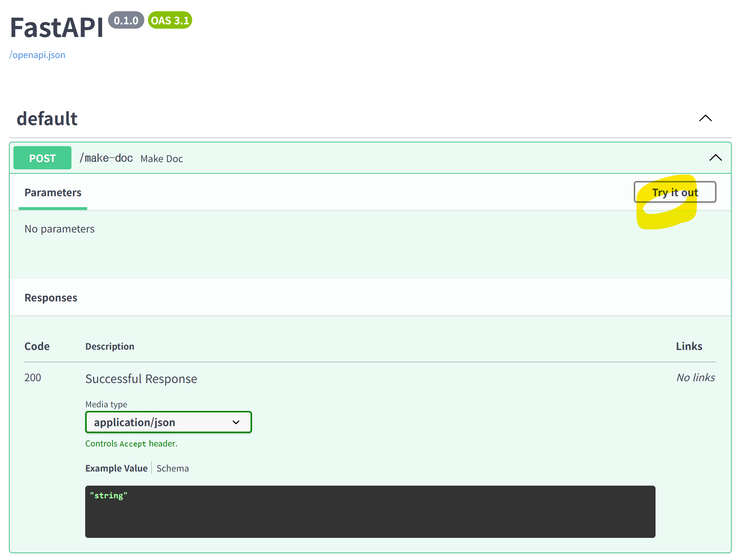Click the /make-doc endpoint path

point(106,158)
